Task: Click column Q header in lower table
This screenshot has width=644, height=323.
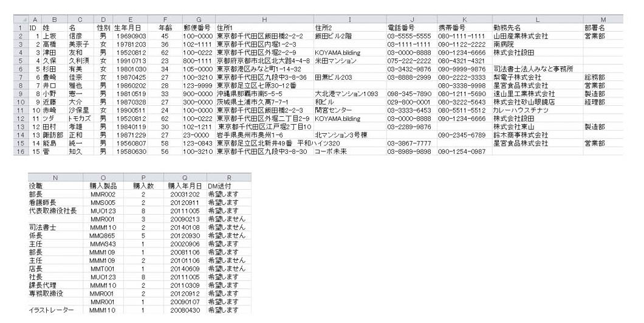Action: tap(185, 177)
